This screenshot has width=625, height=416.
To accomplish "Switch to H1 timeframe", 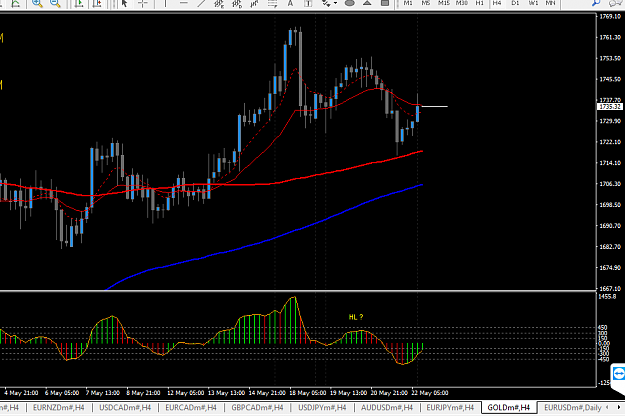I will point(480,3).
